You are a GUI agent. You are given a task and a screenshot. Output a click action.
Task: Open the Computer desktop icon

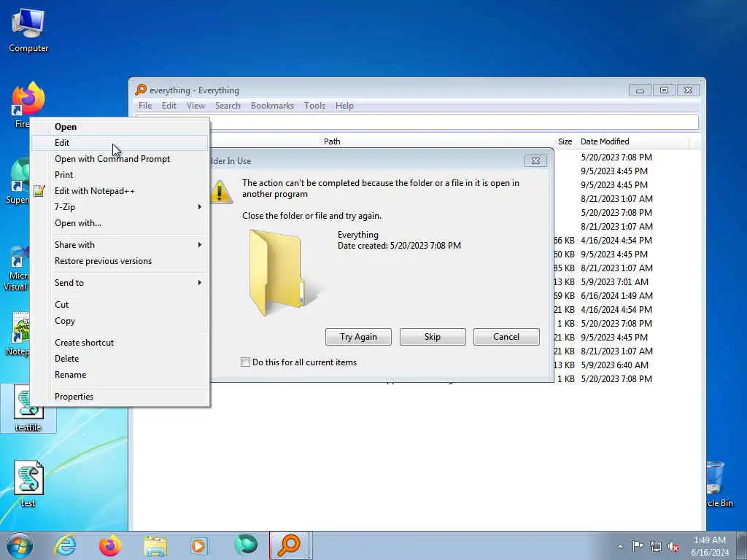[28, 31]
